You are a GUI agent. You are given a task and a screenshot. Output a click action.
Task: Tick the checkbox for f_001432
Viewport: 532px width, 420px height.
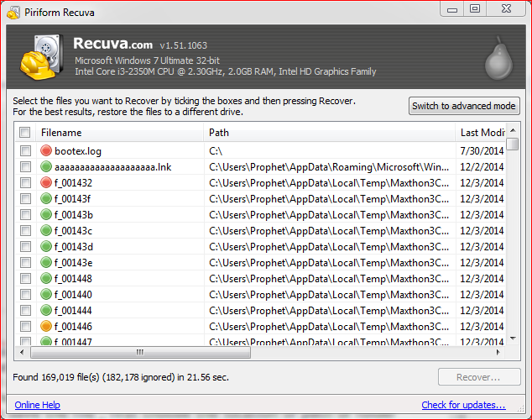pos(25,182)
